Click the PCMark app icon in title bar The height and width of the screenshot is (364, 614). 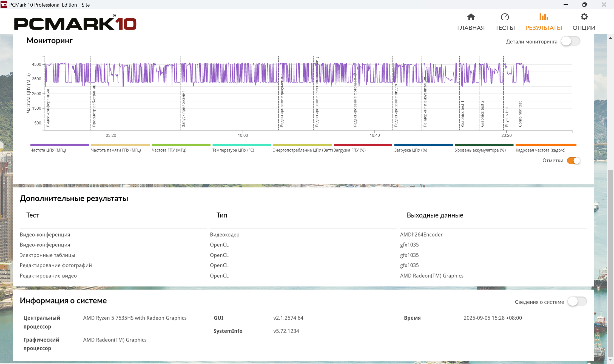tap(4, 5)
